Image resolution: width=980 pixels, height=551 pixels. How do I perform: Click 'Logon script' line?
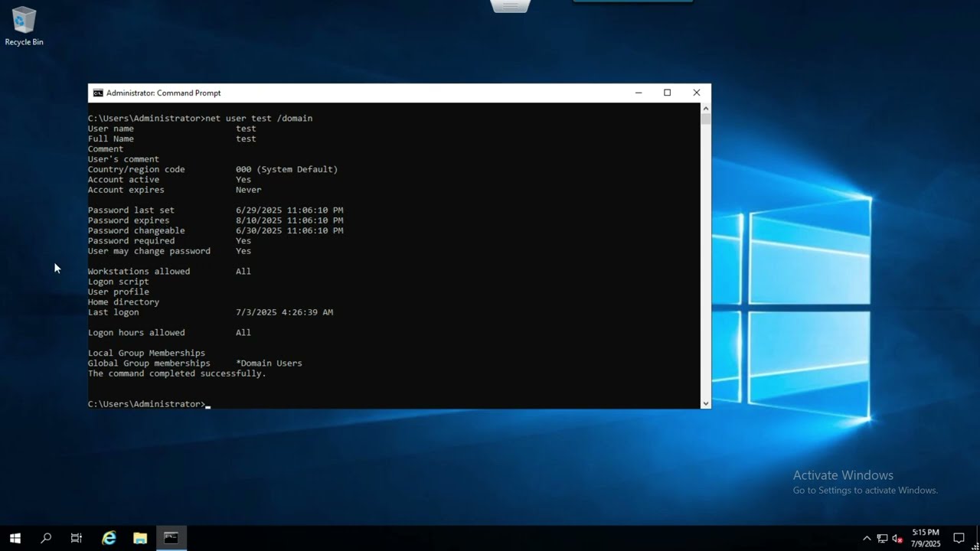pos(118,282)
